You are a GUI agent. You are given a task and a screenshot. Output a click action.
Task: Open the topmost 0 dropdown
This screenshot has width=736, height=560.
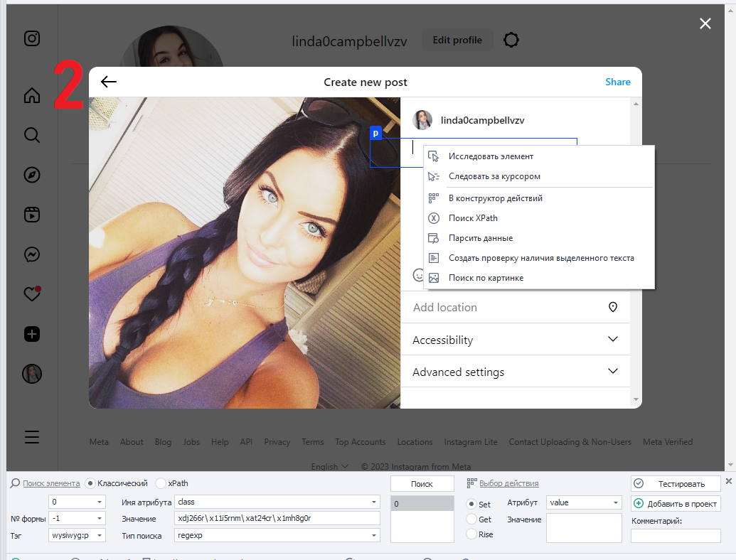77,502
